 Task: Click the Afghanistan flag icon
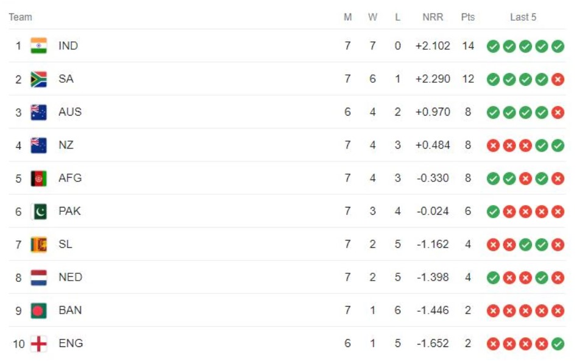[x=38, y=178]
